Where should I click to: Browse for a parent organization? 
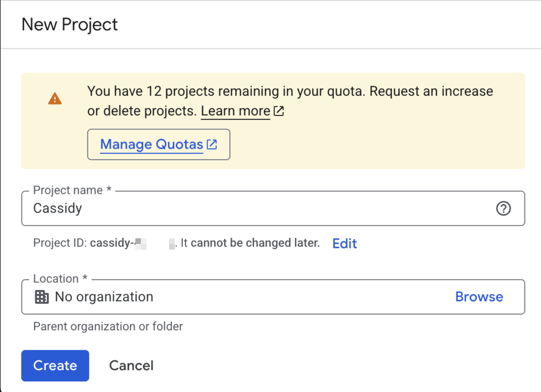(x=479, y=296)
